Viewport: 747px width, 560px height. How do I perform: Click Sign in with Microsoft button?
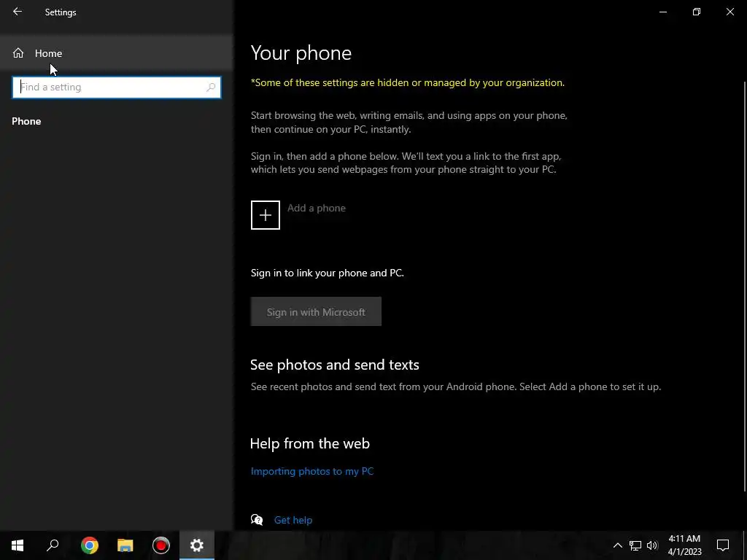pos(316,312)
